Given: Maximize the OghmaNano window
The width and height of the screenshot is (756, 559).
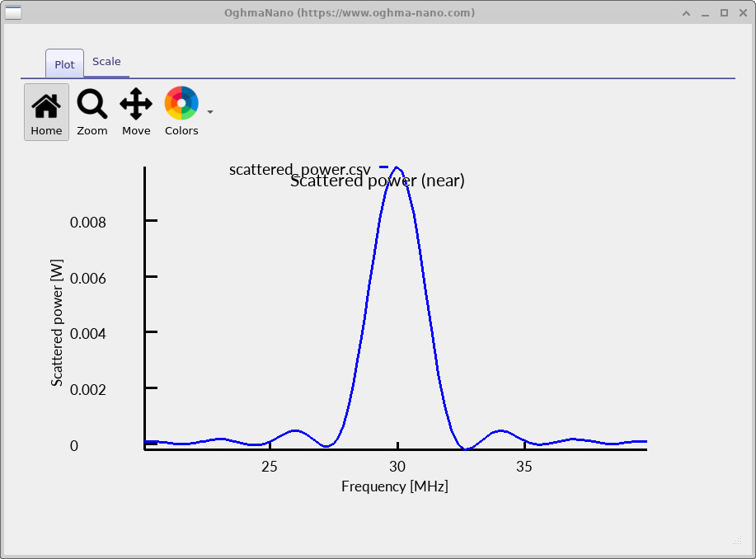Looking at the screenshot, I should pos(724,13).
